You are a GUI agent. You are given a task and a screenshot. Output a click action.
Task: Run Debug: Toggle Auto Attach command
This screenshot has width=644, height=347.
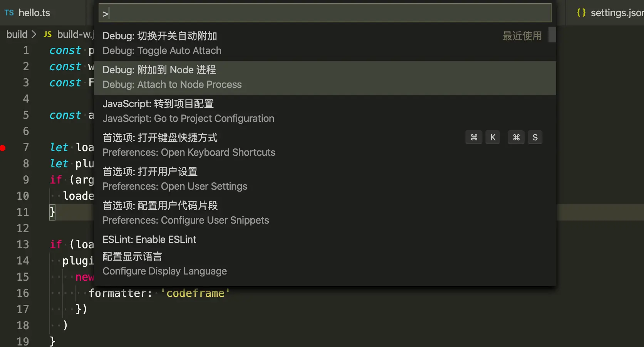(x=325, y=44)
